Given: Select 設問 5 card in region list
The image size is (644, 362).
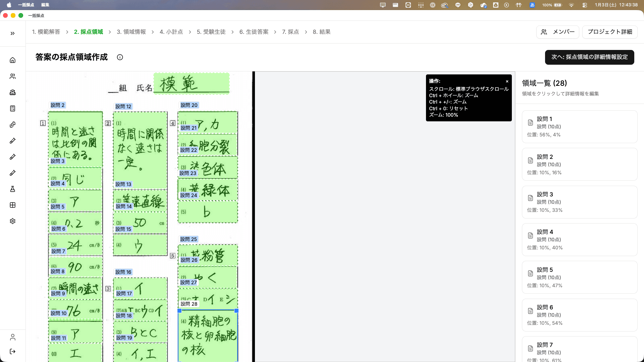Looking at the screenshot, I should (579, 277).
